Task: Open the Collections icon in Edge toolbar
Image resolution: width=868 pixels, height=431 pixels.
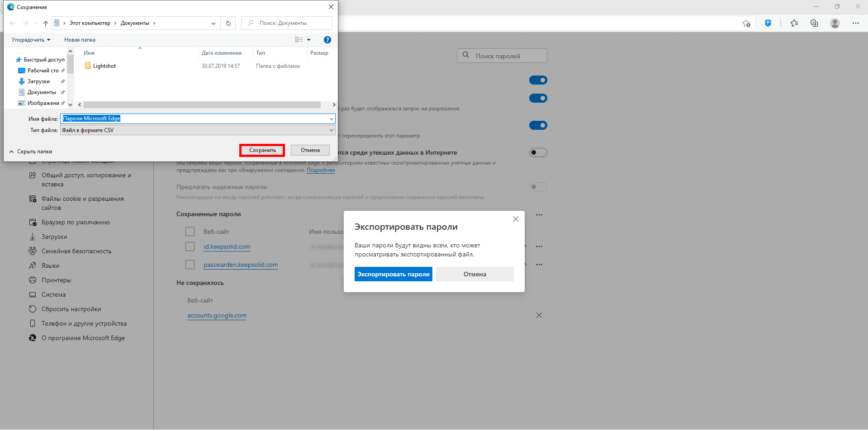Action: 814,23
